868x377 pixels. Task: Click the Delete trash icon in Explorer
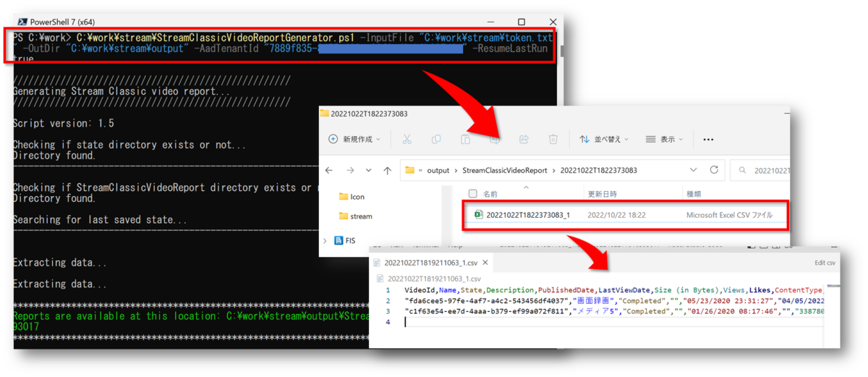point(553,139)
